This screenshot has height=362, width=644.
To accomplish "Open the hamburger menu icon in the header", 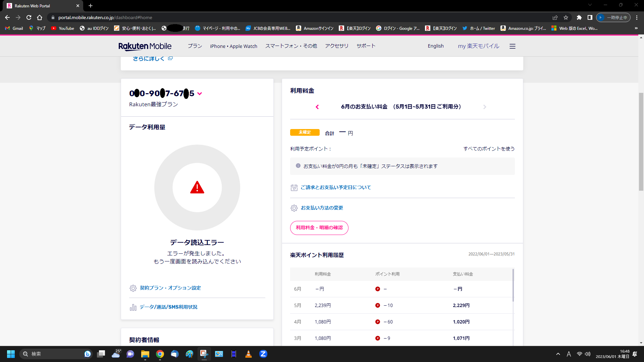I will [x=512, y=46].
